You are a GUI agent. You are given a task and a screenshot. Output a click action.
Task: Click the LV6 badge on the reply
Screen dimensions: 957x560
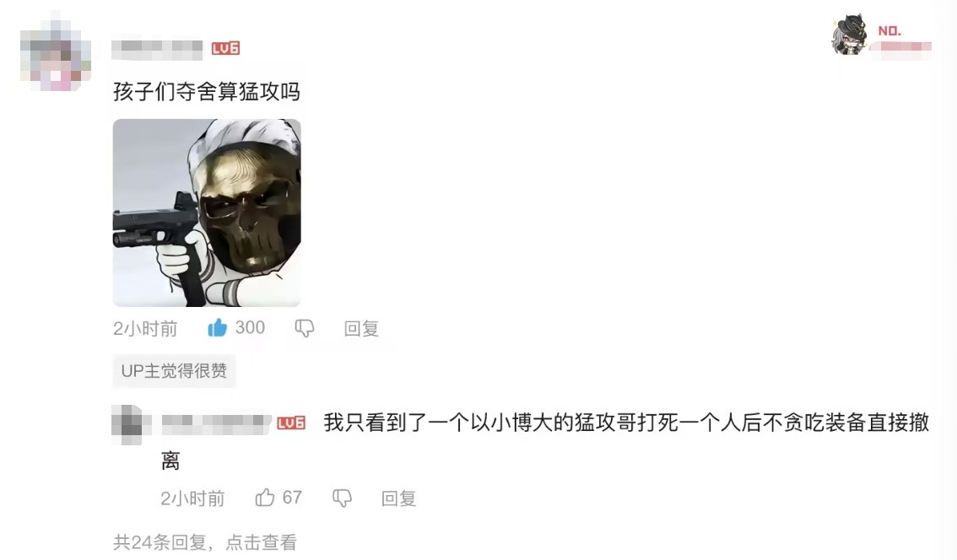[291, 423]
